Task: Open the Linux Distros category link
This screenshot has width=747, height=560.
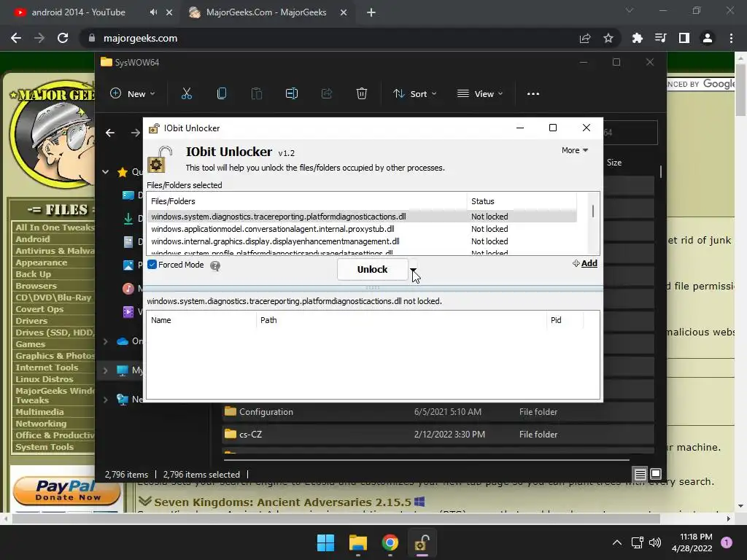Action: coord(44,379)
